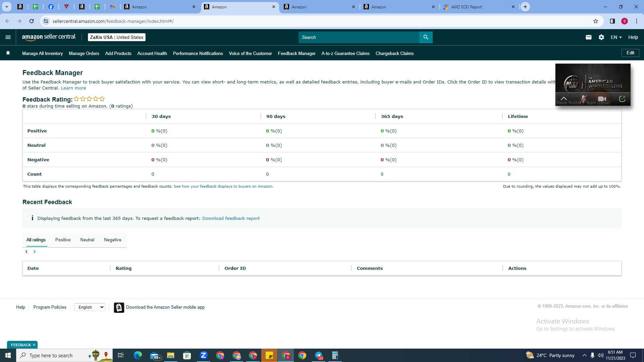644x362 pixels.
Task: Click the FEEDBACK button at bottom left
Action: [21, 345]
